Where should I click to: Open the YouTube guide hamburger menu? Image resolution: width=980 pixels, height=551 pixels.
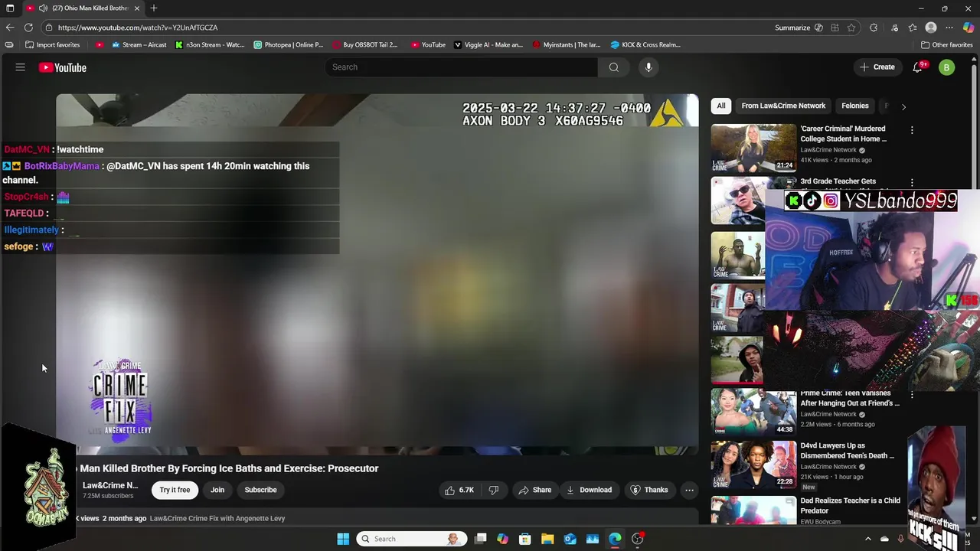coord(21,67)
